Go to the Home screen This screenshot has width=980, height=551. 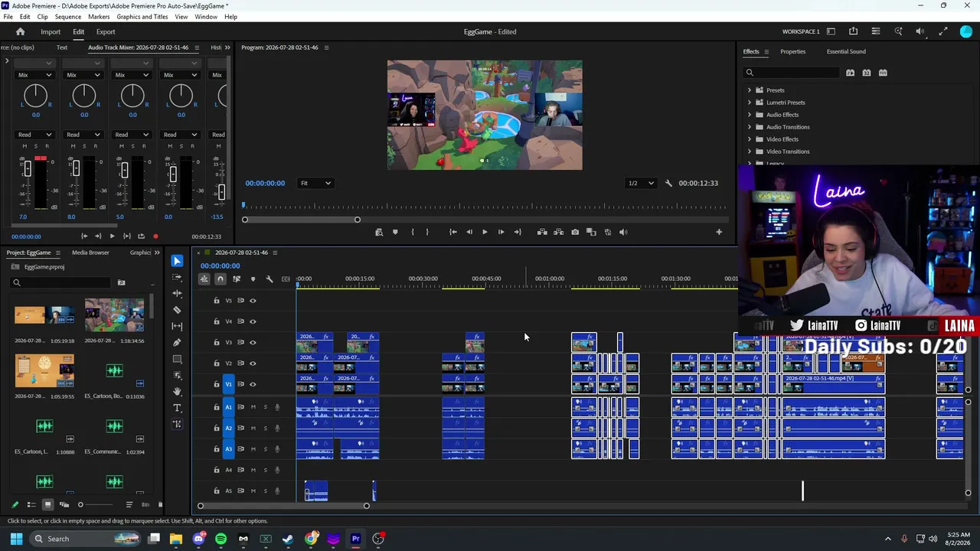(21, 32)
